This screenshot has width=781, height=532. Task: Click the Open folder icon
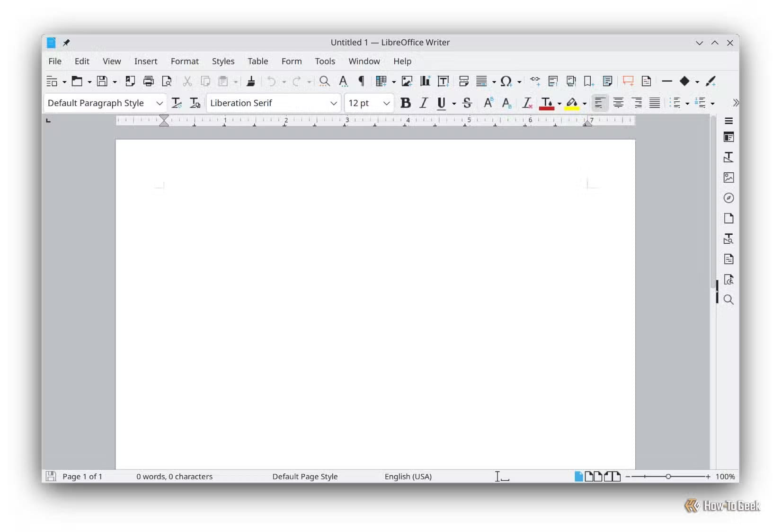click(77, 81)
